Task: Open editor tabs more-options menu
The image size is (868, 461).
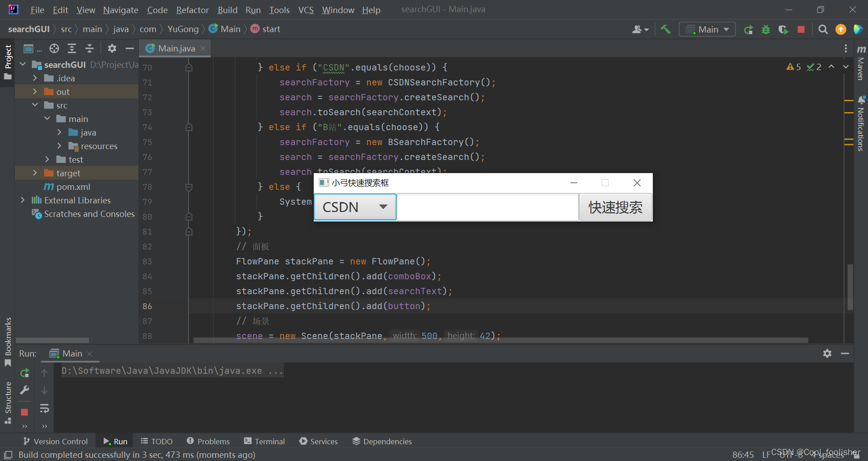Action: pyautogui.click(x=846, y=48)
